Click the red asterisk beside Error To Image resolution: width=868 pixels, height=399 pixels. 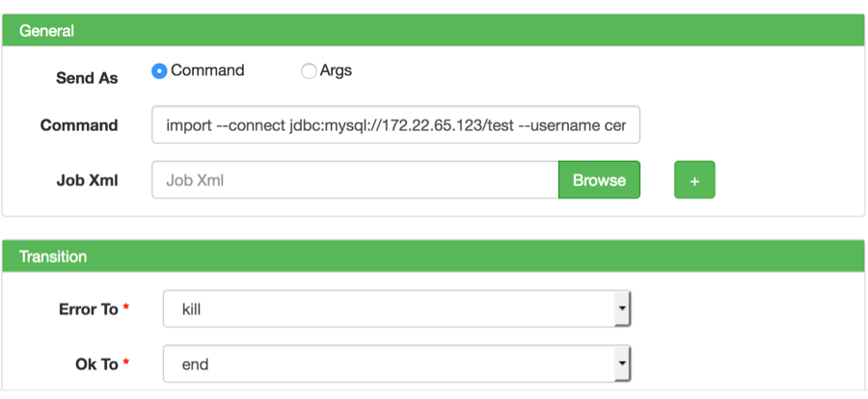126,308
